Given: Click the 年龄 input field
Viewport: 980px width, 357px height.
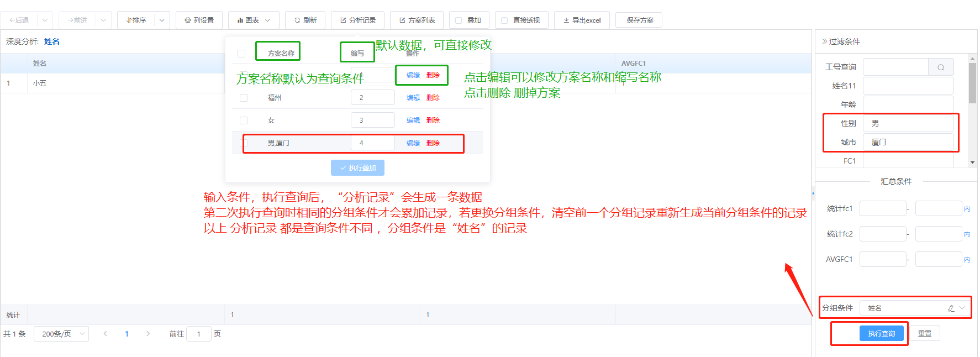Looking at the screenshot, I should (x=908, y=104).
